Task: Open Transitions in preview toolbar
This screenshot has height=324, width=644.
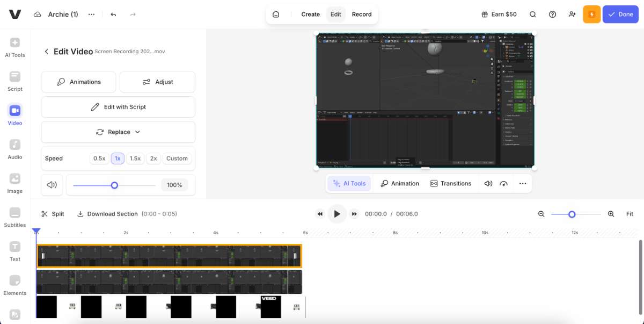Action: pyautogui.click(x=451, y=183)
